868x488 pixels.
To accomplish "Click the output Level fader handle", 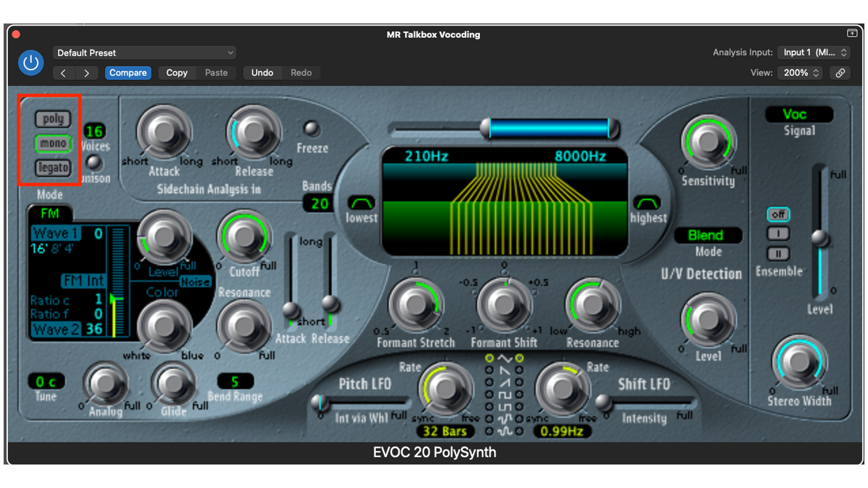I will point(820,237).
